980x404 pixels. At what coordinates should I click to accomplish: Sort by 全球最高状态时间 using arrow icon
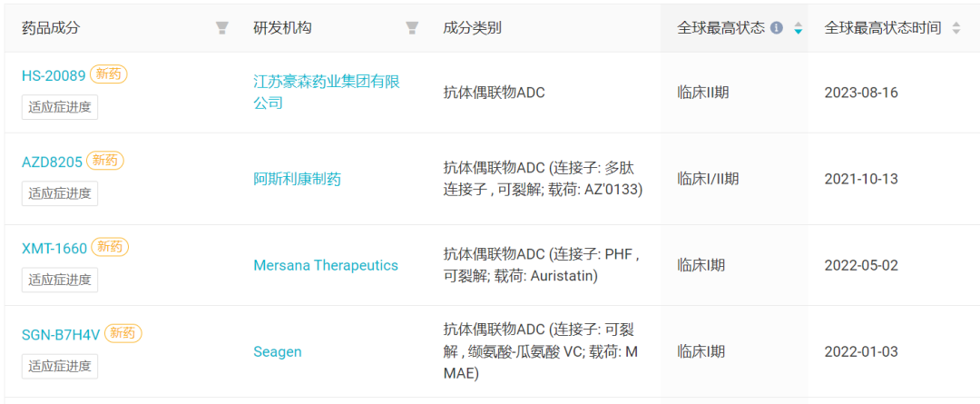coord(955,28)
